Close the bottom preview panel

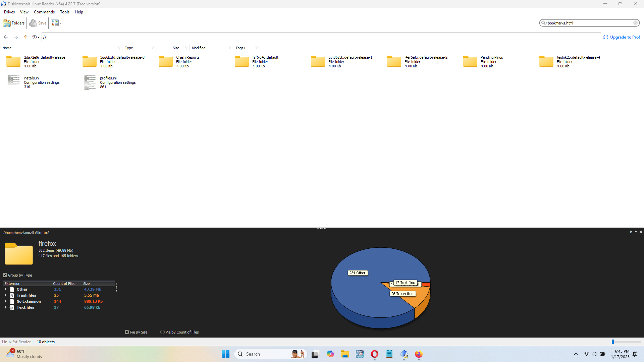(x=641, y=232)
